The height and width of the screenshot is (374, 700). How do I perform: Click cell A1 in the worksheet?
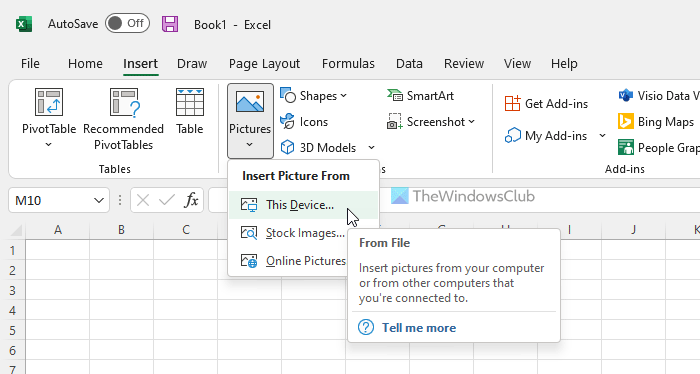click(58, 250)
